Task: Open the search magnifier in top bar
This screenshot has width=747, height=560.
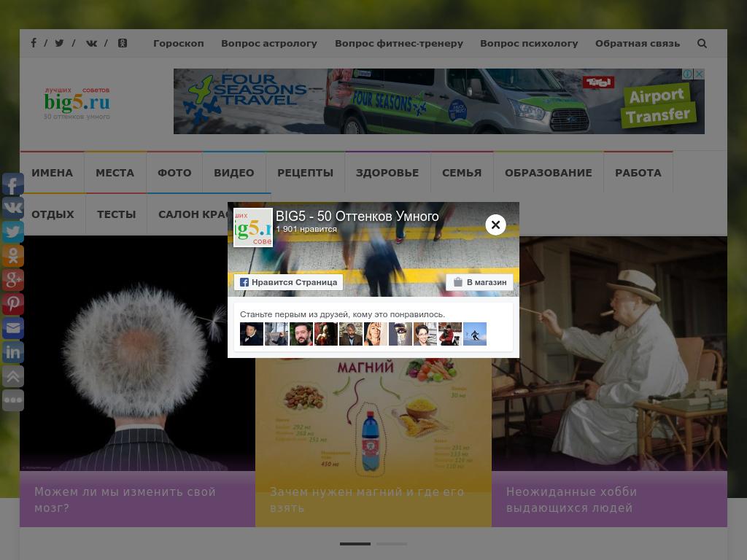Action: click(x=702, y=43)
